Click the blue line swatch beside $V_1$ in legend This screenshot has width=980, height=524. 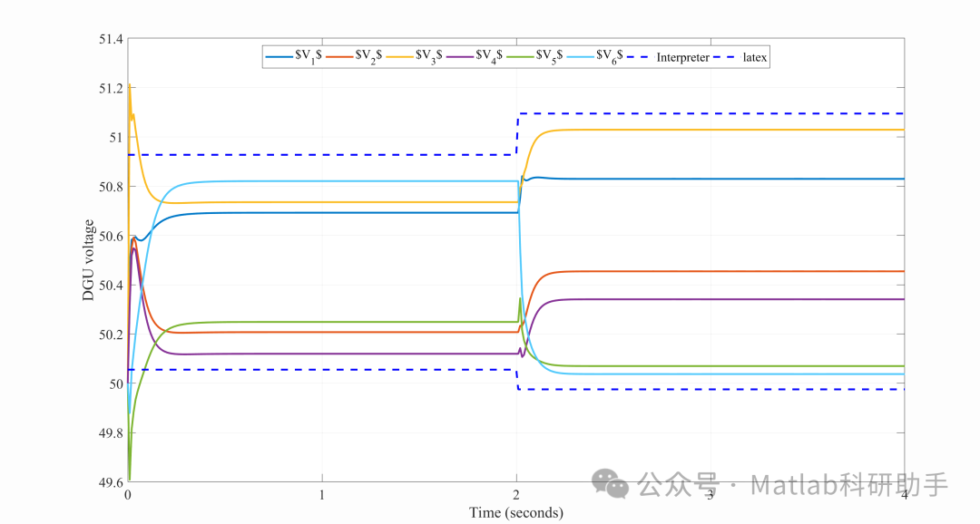(x=279, y=57)
